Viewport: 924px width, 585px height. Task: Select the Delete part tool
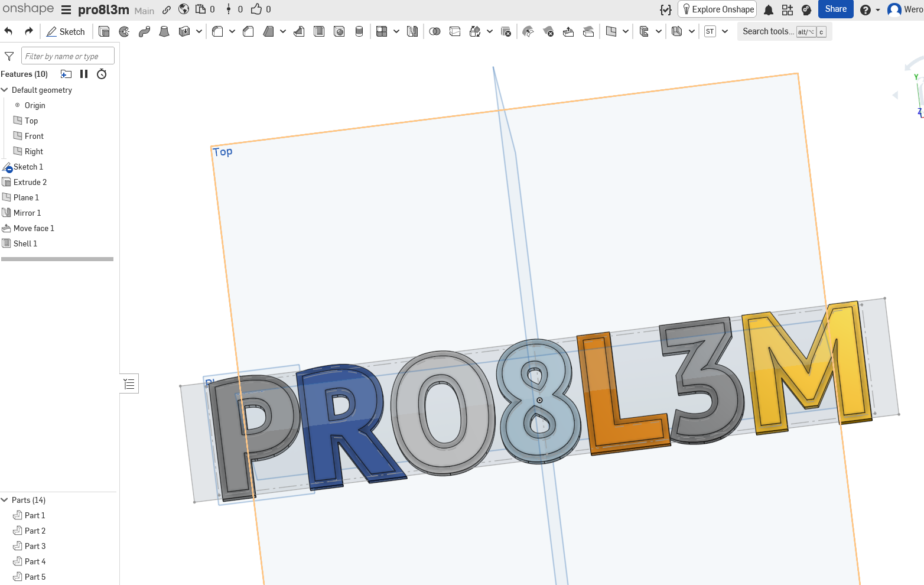tap(506, 31)
